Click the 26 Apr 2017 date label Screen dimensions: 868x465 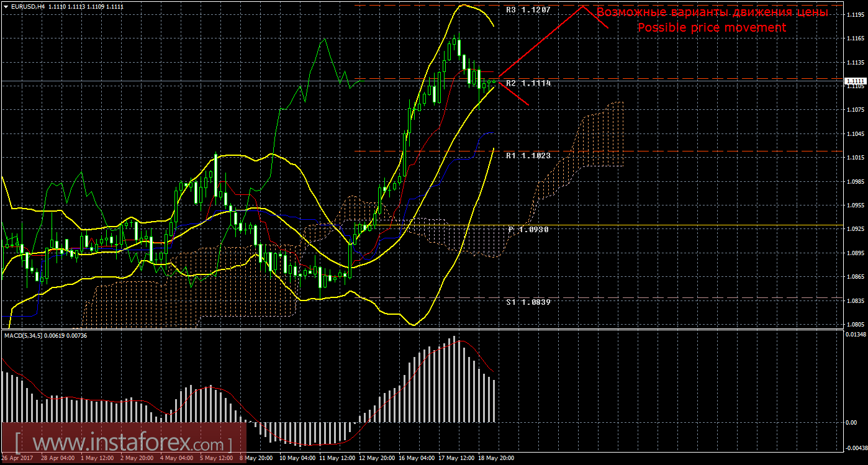point(16,458)
